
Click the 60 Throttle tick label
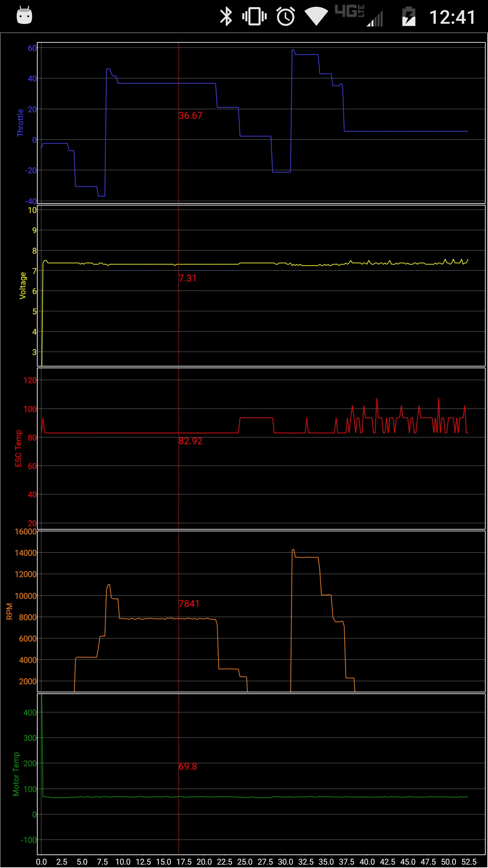[32, 48]
